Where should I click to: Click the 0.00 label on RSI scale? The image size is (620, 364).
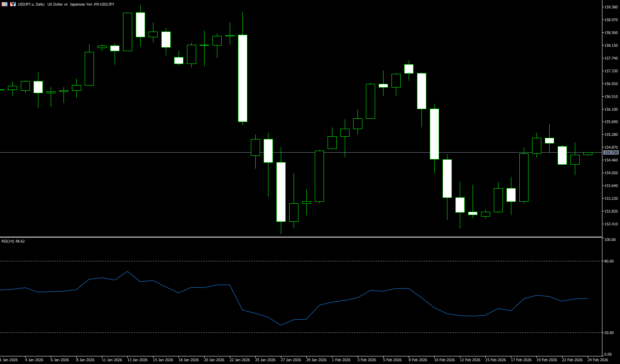click(608, 354)
